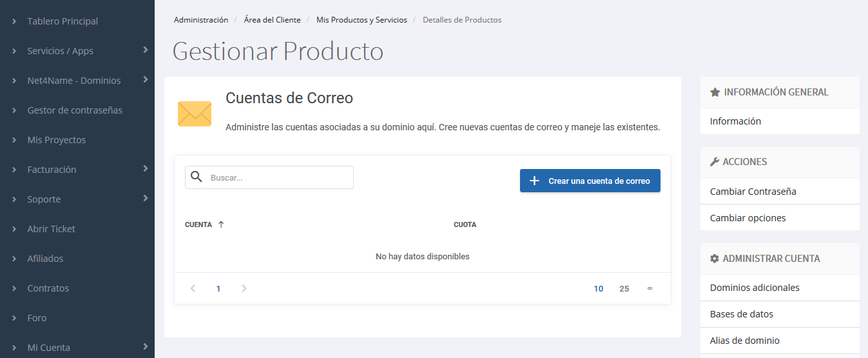This screenshot has width=868, height=358.
Task: Click the sort arrow next to Cuenta
Action: pyautogui.click(x=221, y=224)
